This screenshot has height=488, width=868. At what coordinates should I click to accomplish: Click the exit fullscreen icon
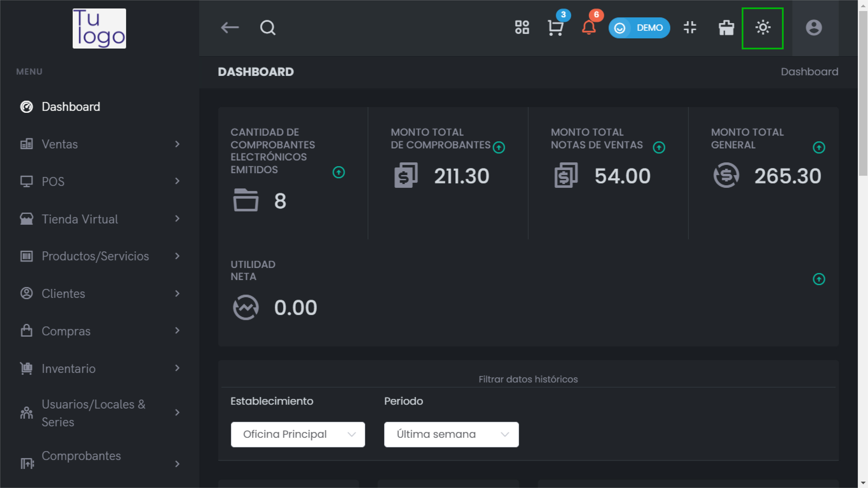point(690,28)
